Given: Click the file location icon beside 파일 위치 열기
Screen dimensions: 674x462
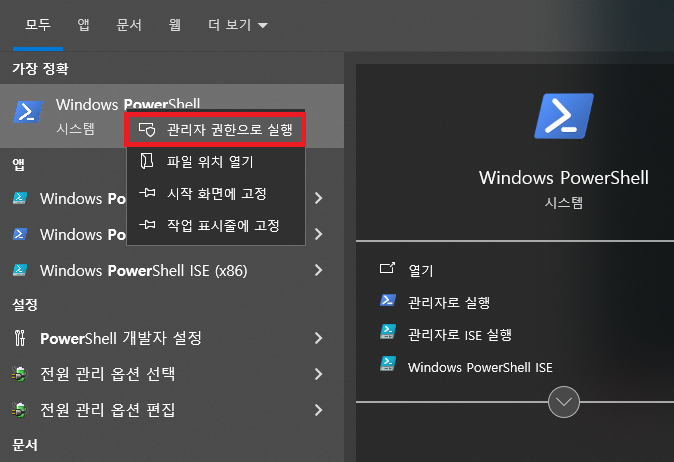Looking at the screenshot, I should 147,161.
